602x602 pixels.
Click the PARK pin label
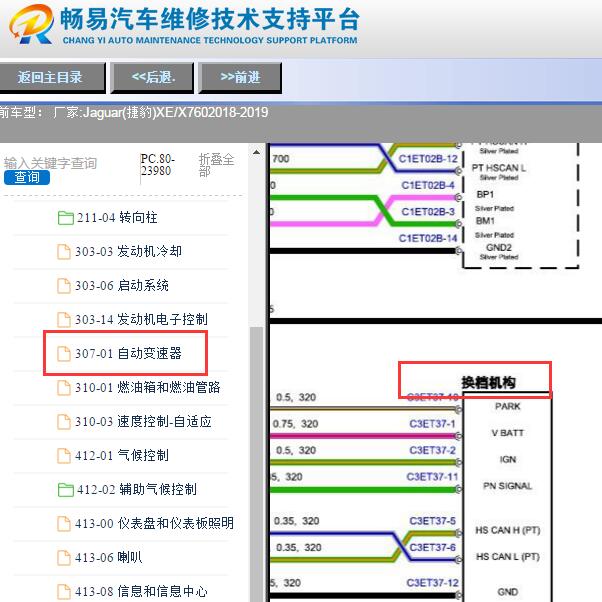pyautogui.click(x=508, y=407)
